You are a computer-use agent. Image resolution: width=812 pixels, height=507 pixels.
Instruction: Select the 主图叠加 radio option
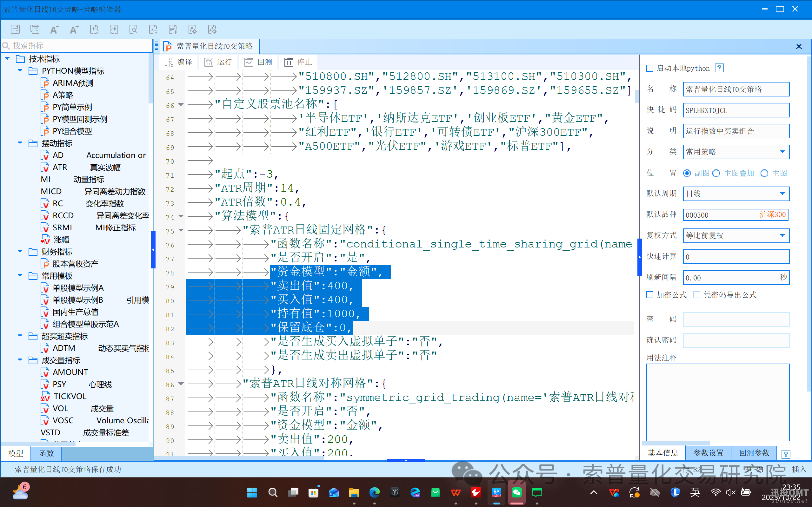716,173
